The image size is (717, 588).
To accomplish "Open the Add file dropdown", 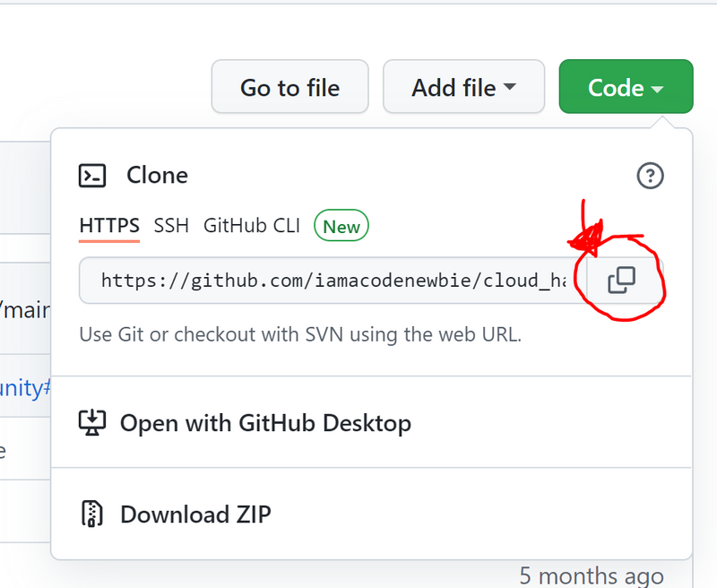I will pyautogui.click(x=463, y=87).
